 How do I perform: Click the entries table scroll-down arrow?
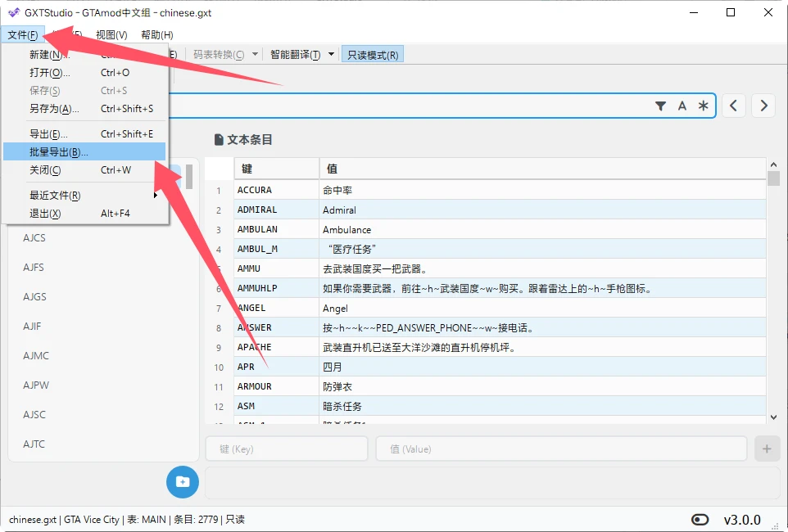click(773, 417)
